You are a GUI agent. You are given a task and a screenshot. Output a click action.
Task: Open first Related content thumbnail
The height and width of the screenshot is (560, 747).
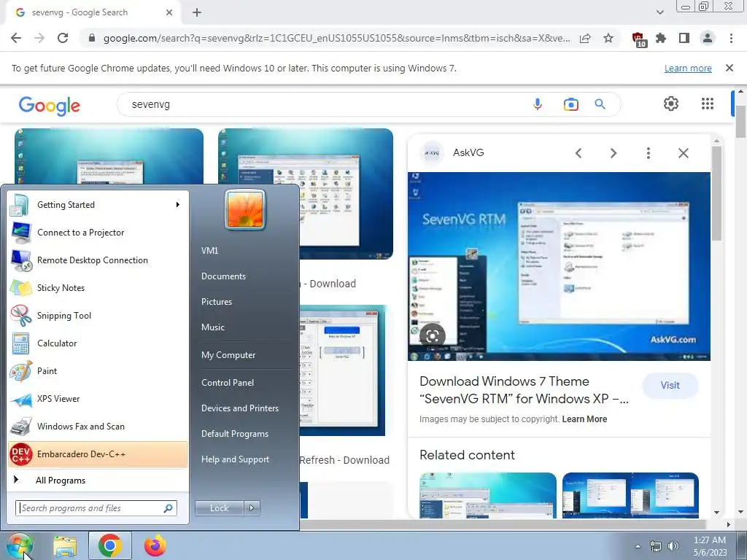488,495
